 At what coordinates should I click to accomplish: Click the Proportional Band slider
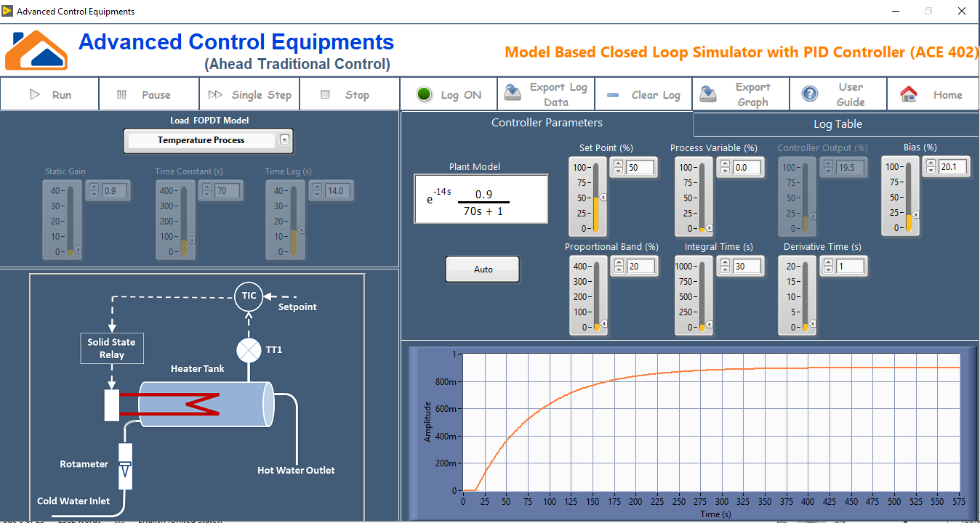(x=595, y=296)
